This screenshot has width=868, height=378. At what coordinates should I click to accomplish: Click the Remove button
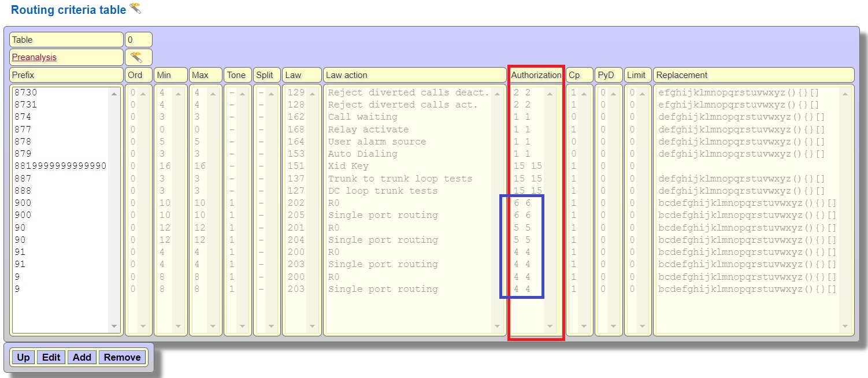point(122,357)
